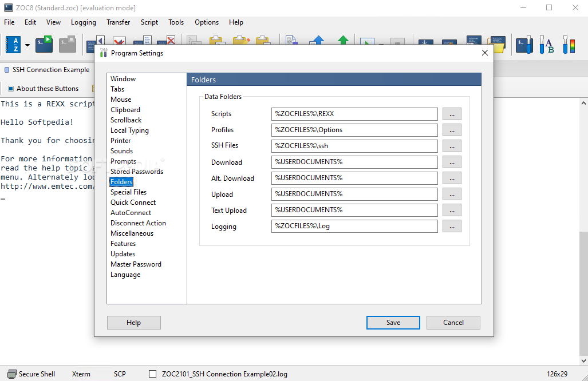Save the program settings
The image size is (588, 381).
[x=393, y=323]
